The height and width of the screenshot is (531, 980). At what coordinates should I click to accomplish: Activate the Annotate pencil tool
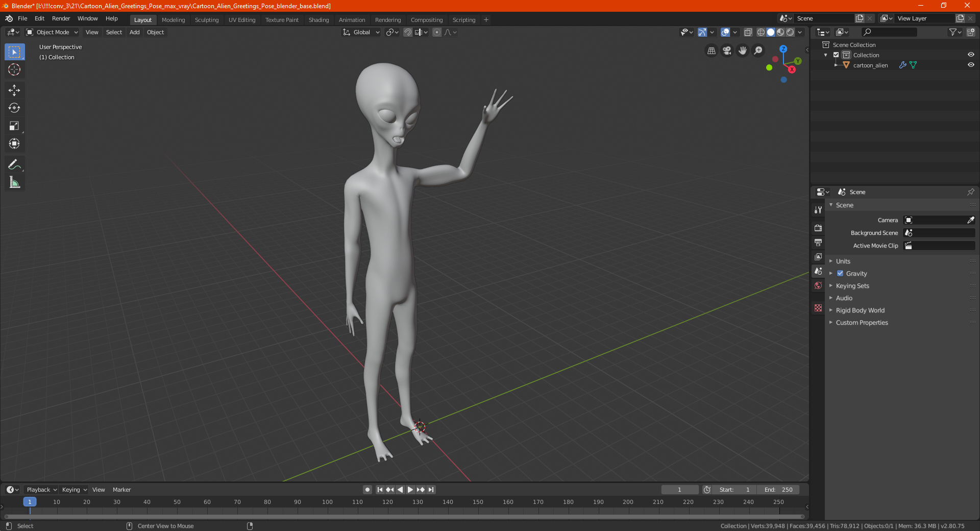point(14,164)
